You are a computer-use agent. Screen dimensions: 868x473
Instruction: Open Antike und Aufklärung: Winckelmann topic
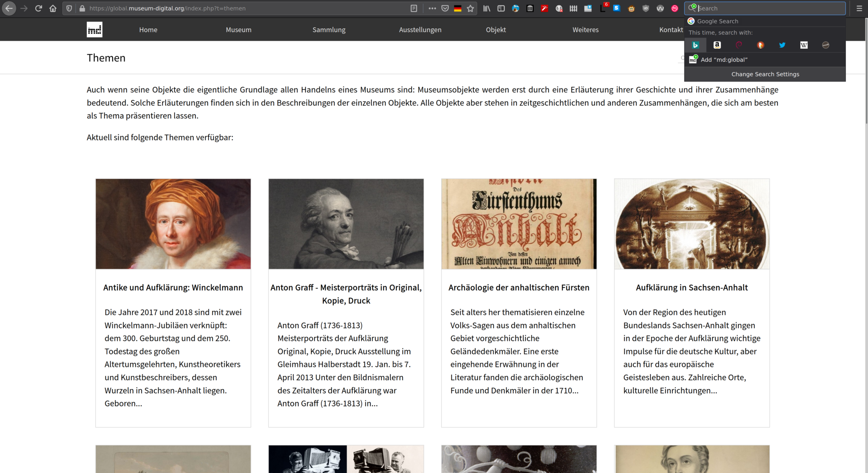pyautogui.click(x=173, y=288)
